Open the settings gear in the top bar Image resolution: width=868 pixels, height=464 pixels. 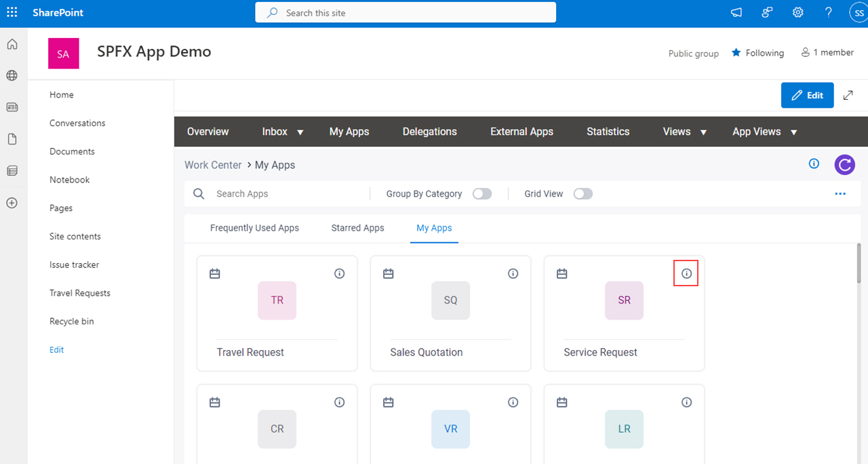(x=798, y=13)
